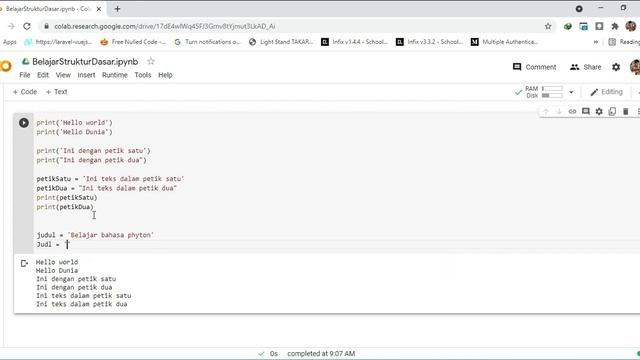Open the Help menu
The width and height of the screenshot is (640, 360).
[165, 75]
